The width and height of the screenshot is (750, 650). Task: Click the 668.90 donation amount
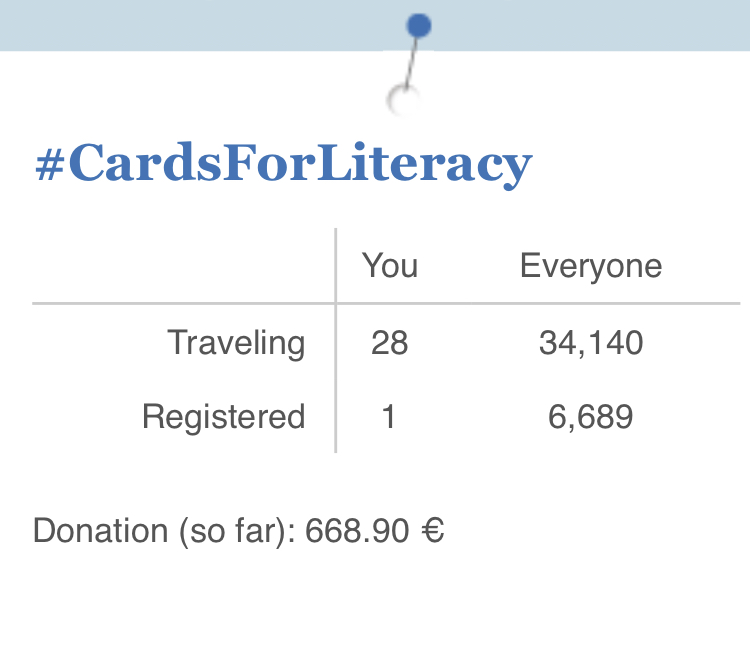357,531
